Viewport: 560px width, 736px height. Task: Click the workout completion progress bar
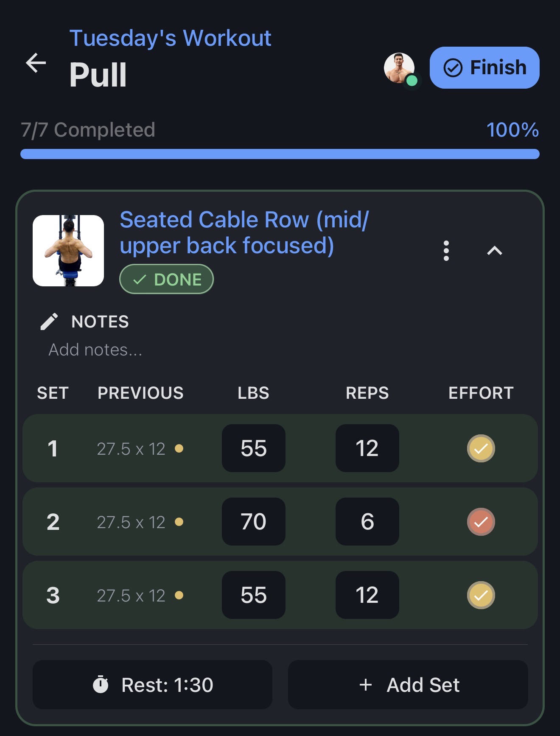[x=280, y=154]
